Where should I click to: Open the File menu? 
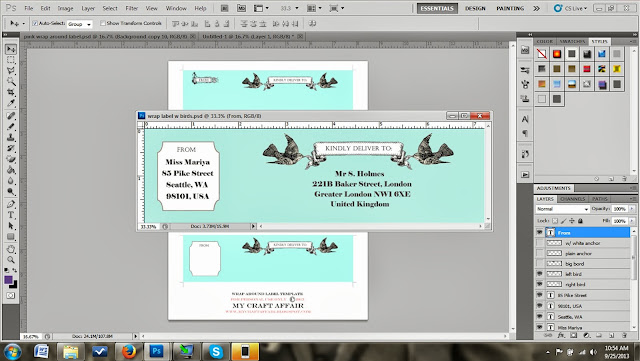29,8
